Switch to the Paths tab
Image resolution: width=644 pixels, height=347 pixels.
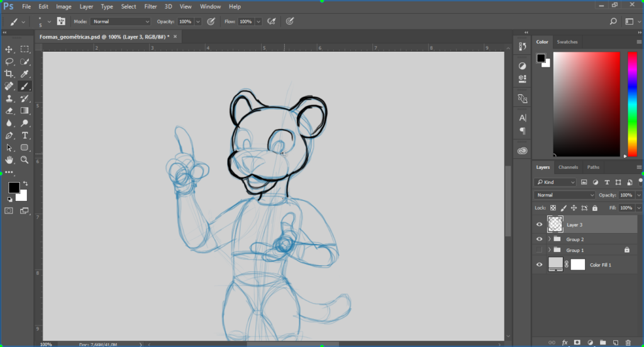click(593, 168)
